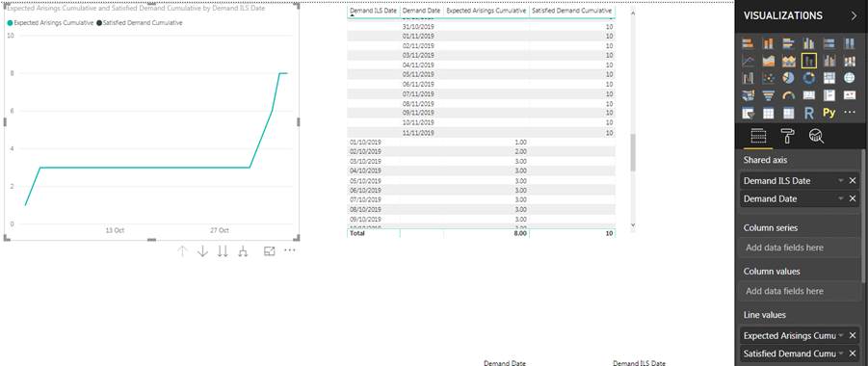Select the funnel chart visualization
The width and height of the screenshot is (868, 366).
(x=769, y=95)
